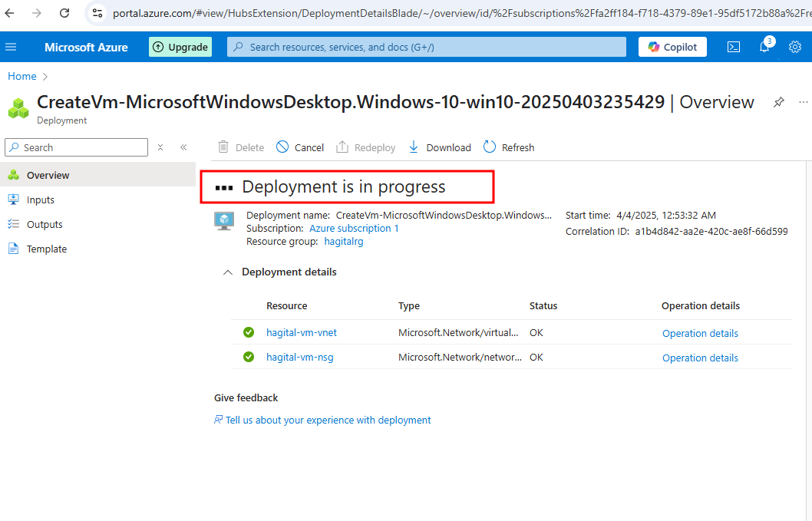This screenshot has height=521, width=812.
Task: Click the Upgrade button
Action: 180,47
